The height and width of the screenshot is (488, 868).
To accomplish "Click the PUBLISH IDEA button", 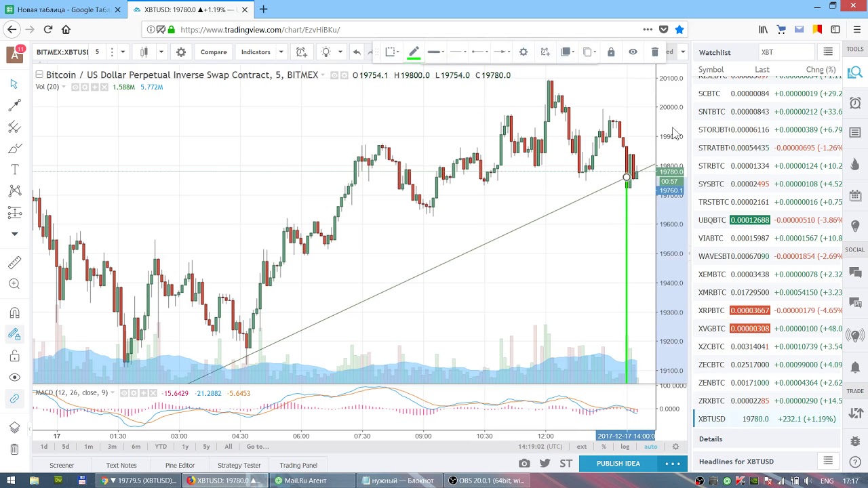I will [618, 464].
